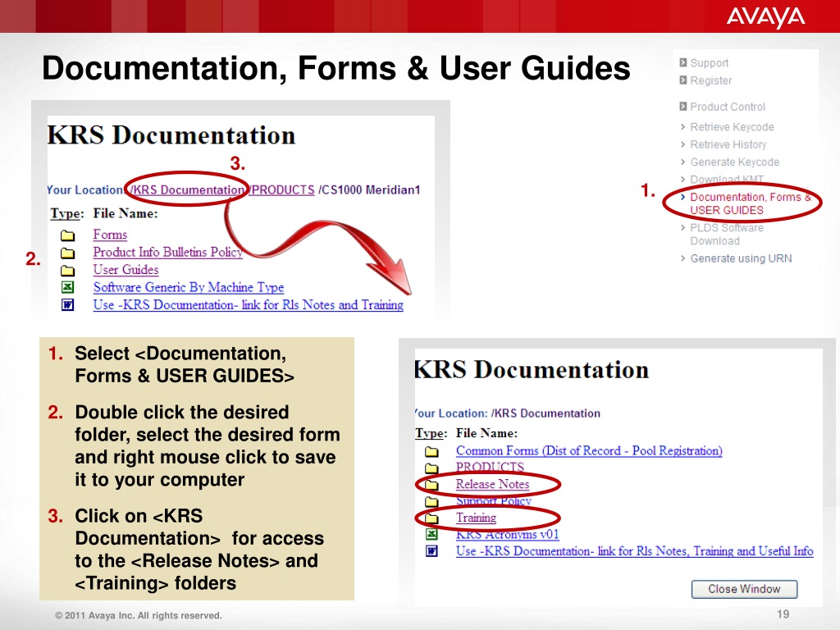Click the folder icon beside Support Policy

point(431,502)
